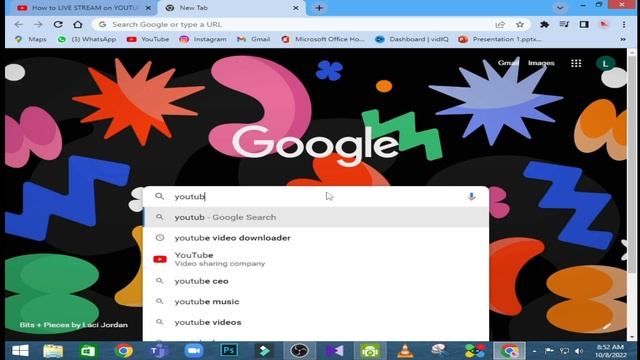Open the media control icon in toolbar
This screenshot has width=640, height=360.
pyautogui.click(x=564, y=24)
